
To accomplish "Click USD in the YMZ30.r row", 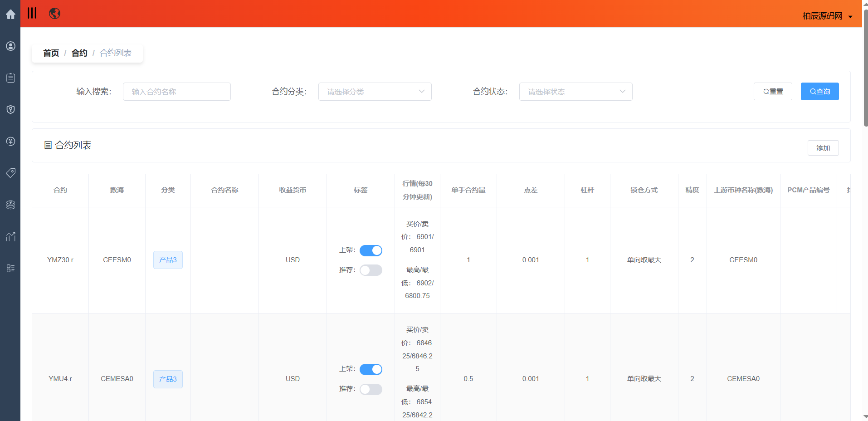I will tap(293, 260).
